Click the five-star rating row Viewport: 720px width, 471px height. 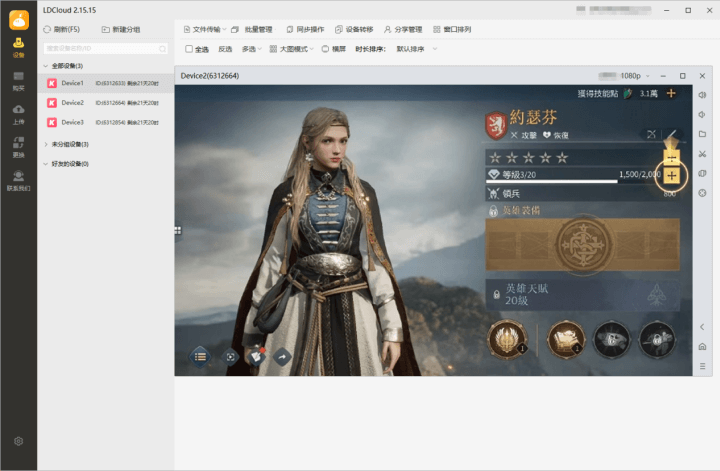click(528, 158)
